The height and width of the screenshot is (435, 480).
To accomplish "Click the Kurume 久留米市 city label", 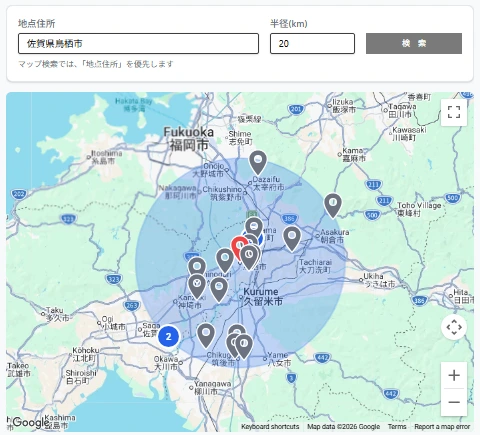I will point(263,297).
